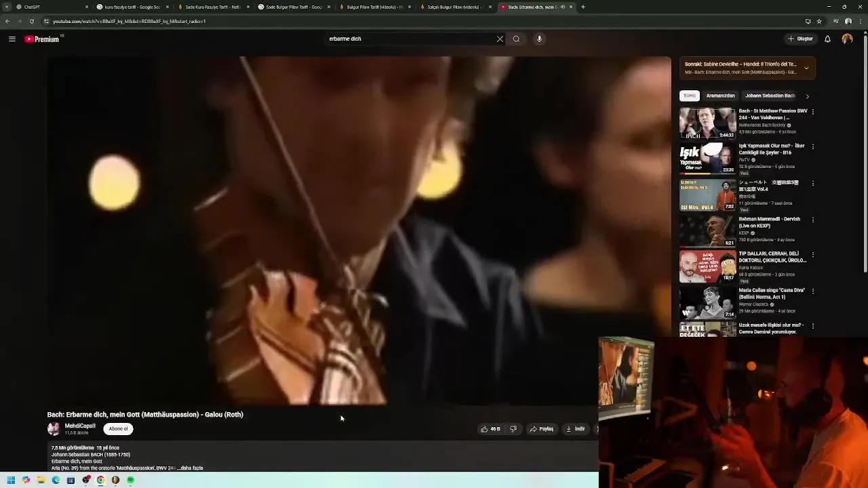Click the video player area
Viewport: 868px width, 488px height.
pyautogui.click(x=359, y=230)
